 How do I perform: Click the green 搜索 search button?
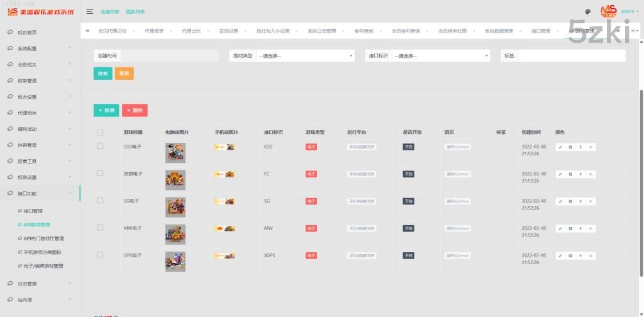point(103,74)
